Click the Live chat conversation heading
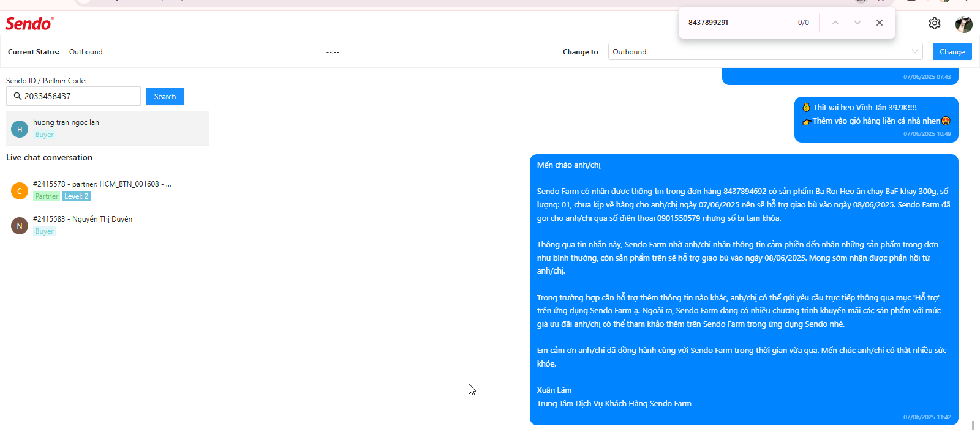Screen dimensions: 980x432 (x=49, y=157)
